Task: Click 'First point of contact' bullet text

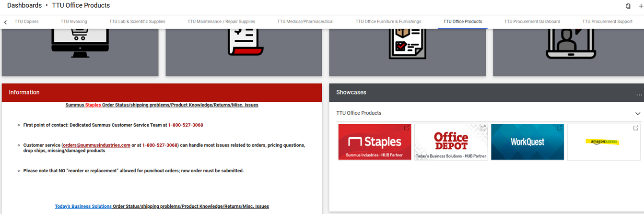Action: pyautogui.click(x=113, y=125)
